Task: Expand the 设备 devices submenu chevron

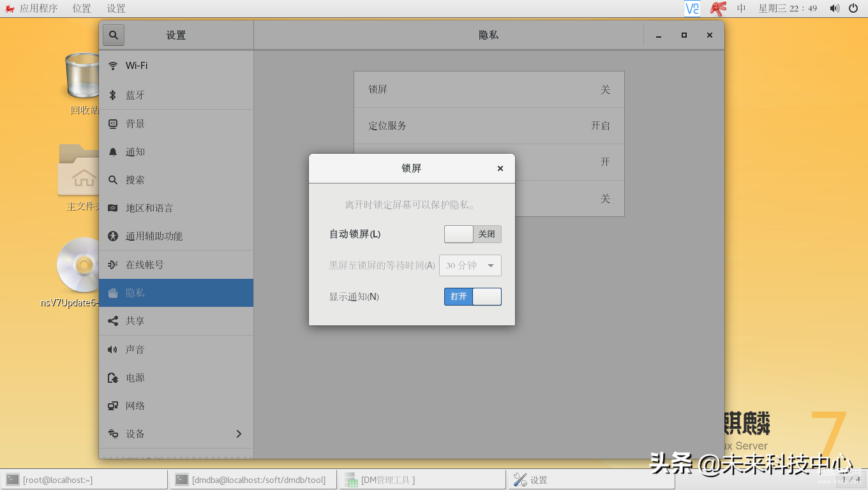Action: 239,434
